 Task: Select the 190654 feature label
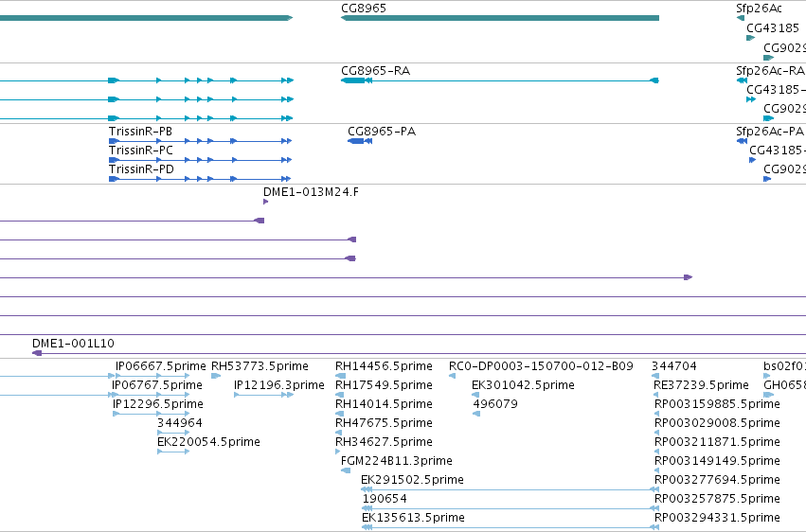385,499
